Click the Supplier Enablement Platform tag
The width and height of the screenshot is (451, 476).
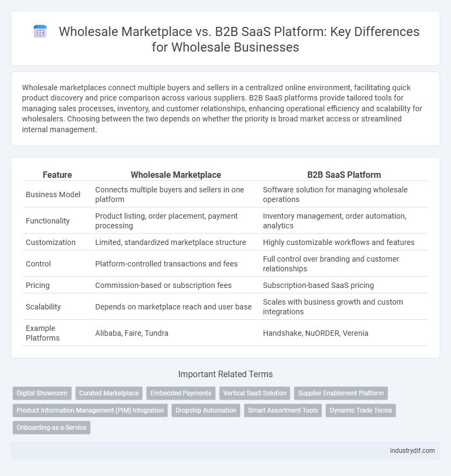[341, 393]
